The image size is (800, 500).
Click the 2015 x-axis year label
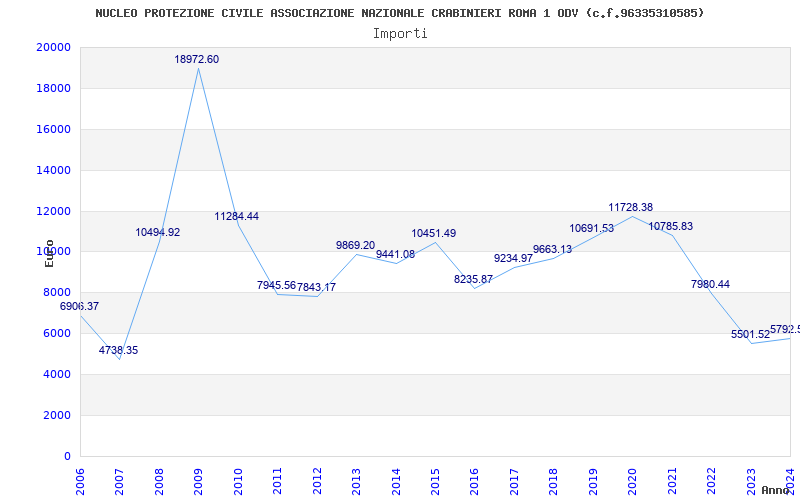pyautogui.click(x=435, y=482)
